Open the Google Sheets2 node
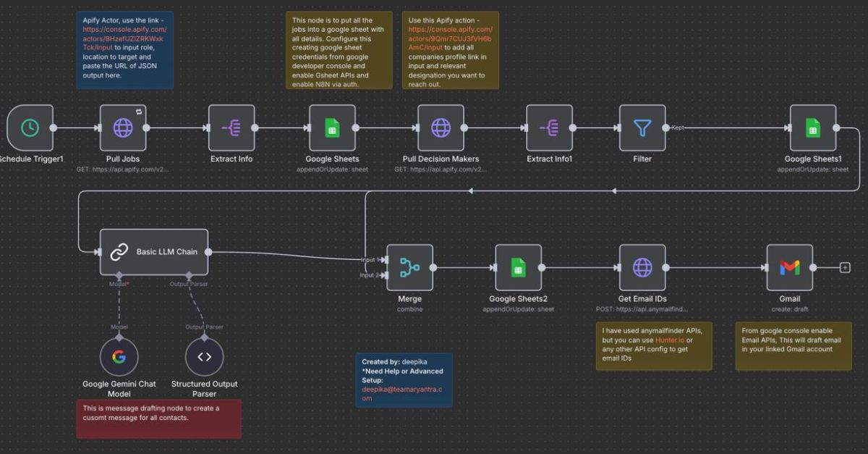This screenshot has height=454, width=868. pos(518,267)
